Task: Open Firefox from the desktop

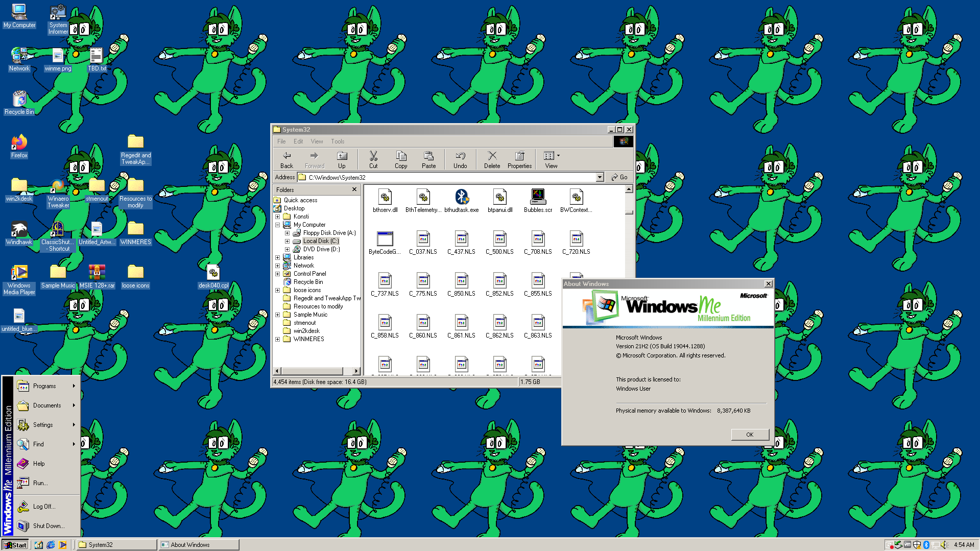Action: tap(19, 143)
